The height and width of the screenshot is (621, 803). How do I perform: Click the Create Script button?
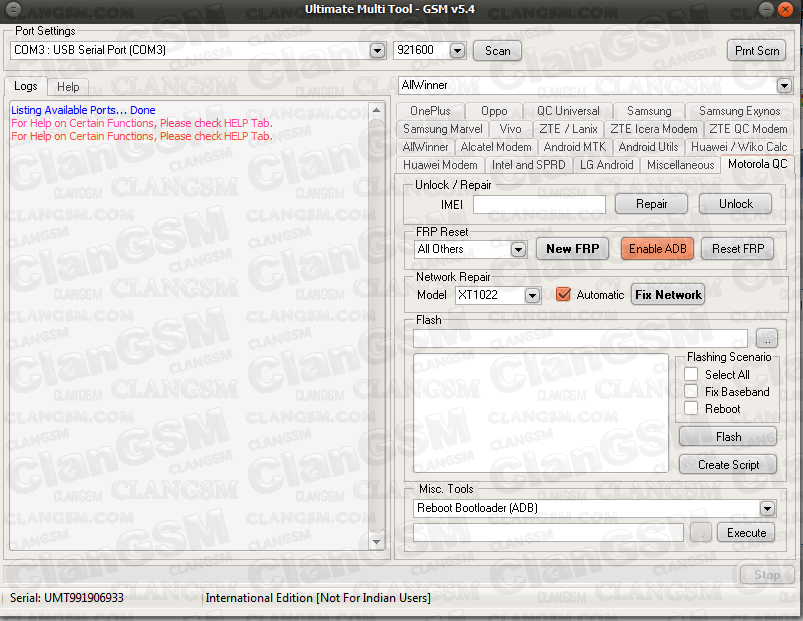[x=728, y=465]
